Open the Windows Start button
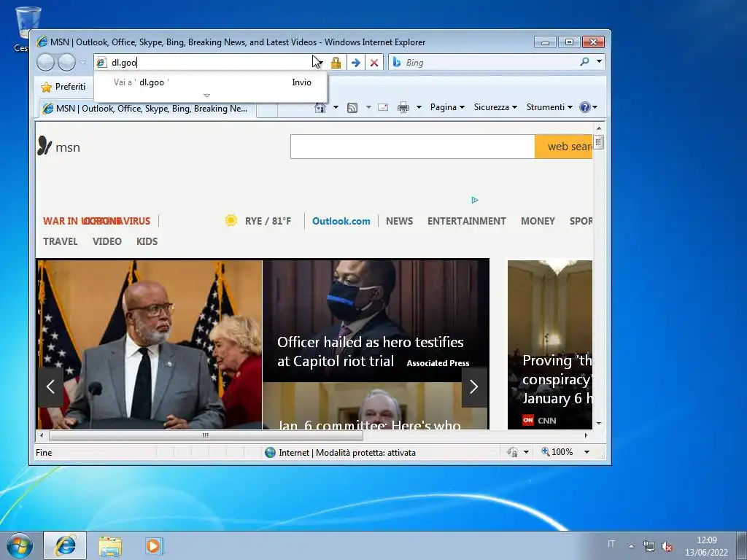Screen dimensions: 747x560 [20, 545]
